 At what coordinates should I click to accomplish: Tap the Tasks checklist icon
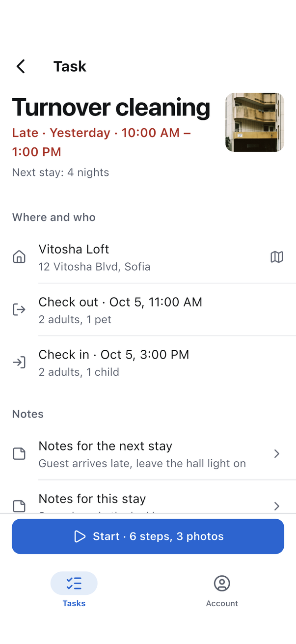(x=74, y=584)
